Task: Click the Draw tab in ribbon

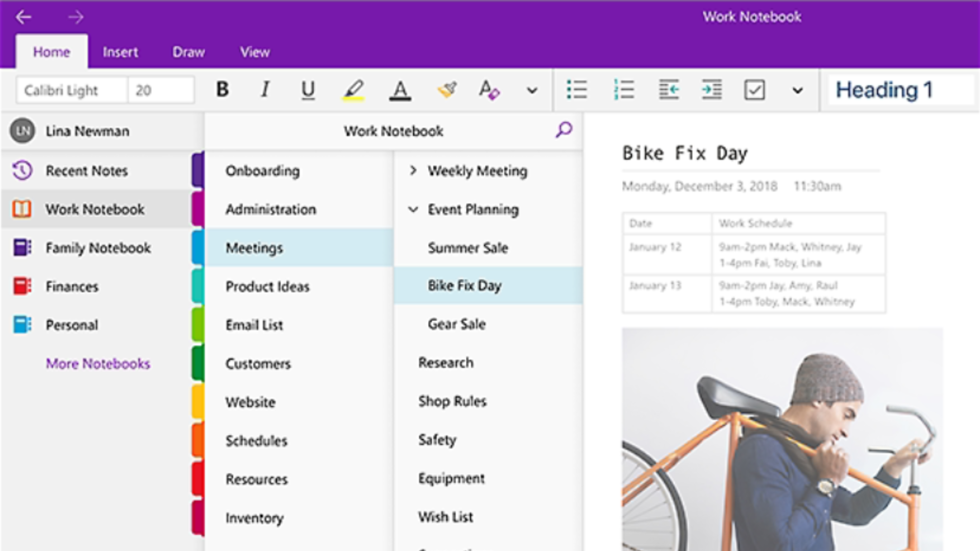Action: click(188, 53)
